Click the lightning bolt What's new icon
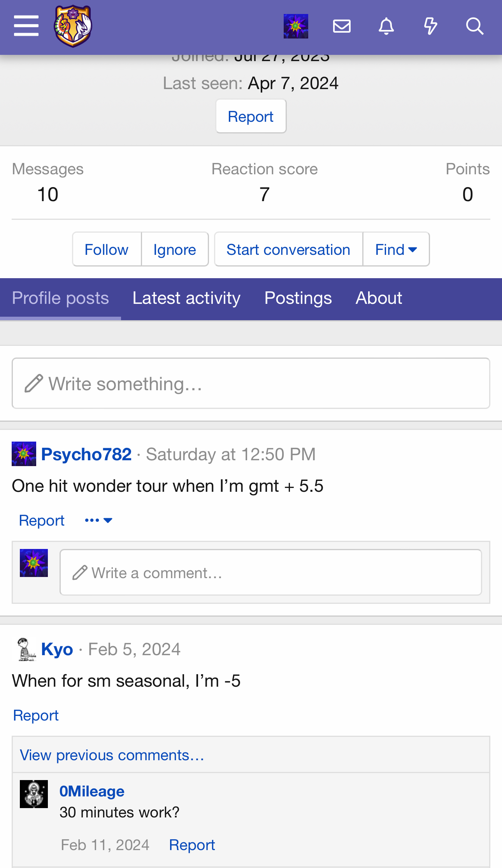Image resolution: width=502 pixels, height=868 pixels. [x=430, y=26]
